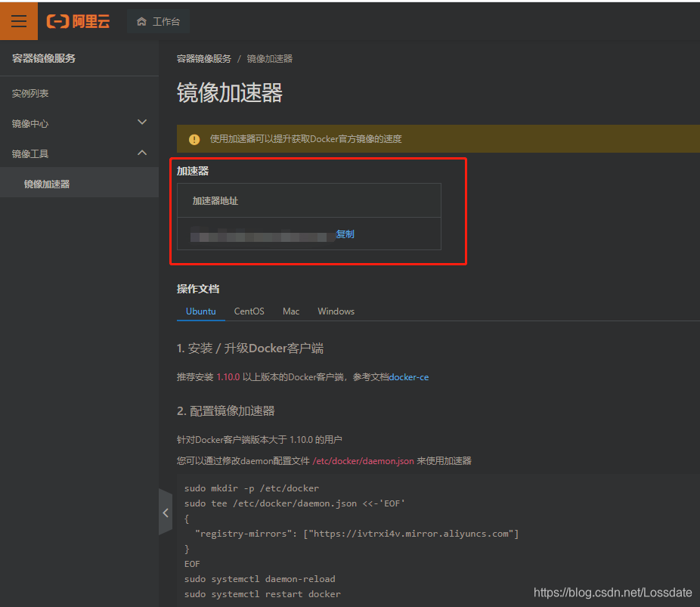Click the '1. 安装 / 升级Docker客户端' heading
This screenshot has width=700, height=607.
[x=250, y=348]
